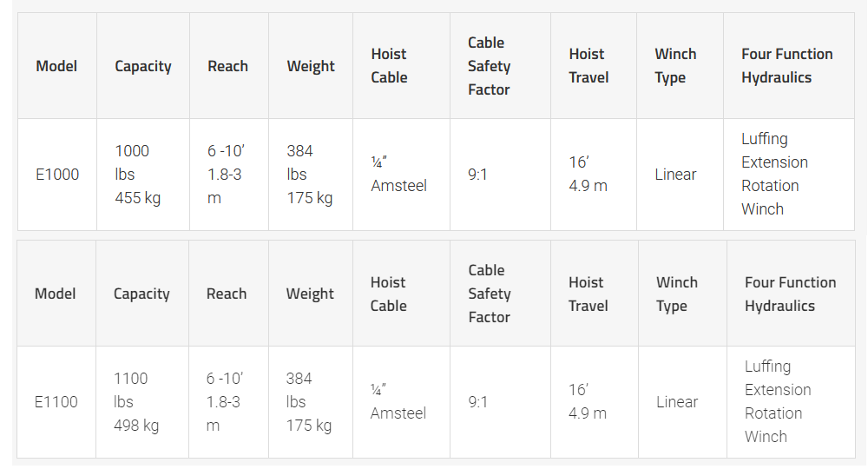The image size is (868, 469).
Task: Click the E1000 model cell
Action: 57,175
